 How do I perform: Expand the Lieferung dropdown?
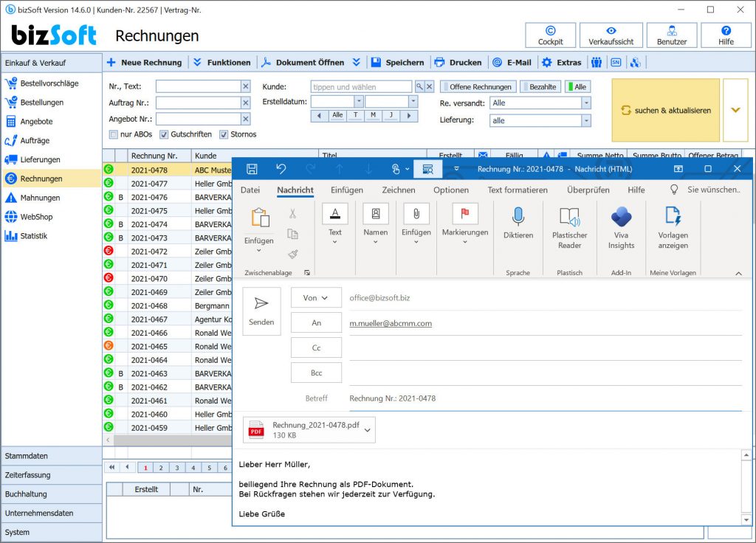click(x=585, y=120)
